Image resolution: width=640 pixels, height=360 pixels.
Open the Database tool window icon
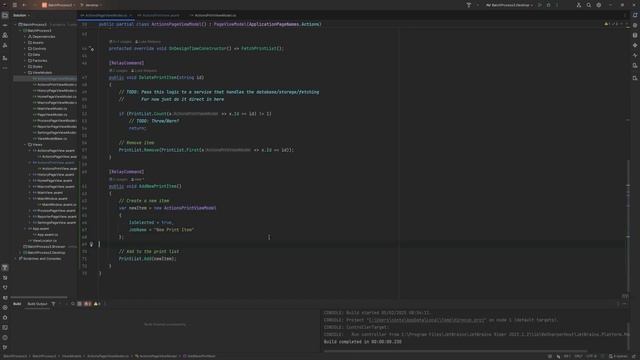[x=635, y=35]
